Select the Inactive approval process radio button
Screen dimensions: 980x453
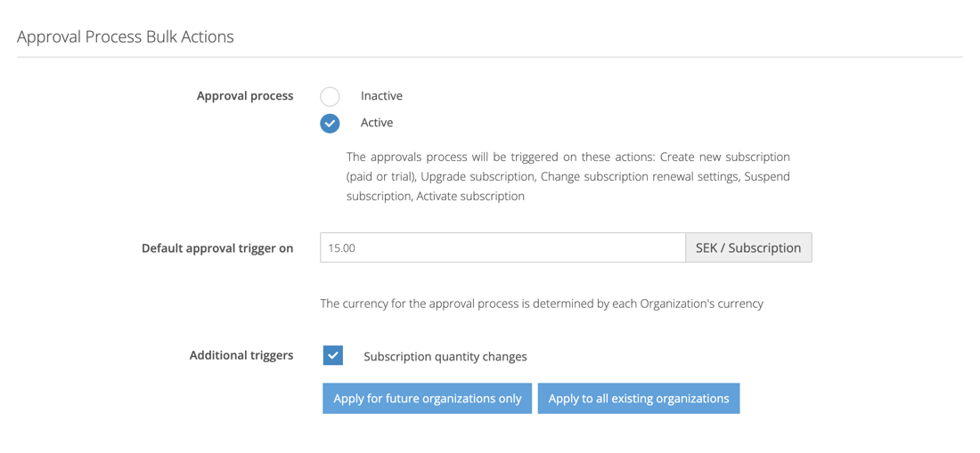tap(330, 97)
